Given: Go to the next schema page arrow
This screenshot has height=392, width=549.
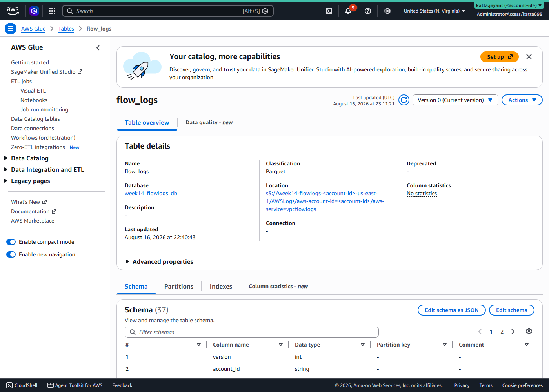Looking at the screenshot, I should tap(513, 332).
